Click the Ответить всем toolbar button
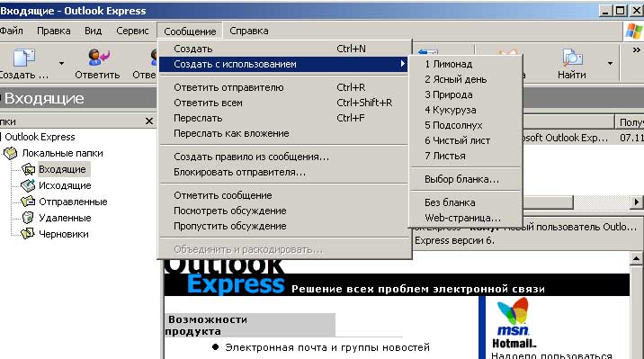644x359 pixels. (145, 63)
